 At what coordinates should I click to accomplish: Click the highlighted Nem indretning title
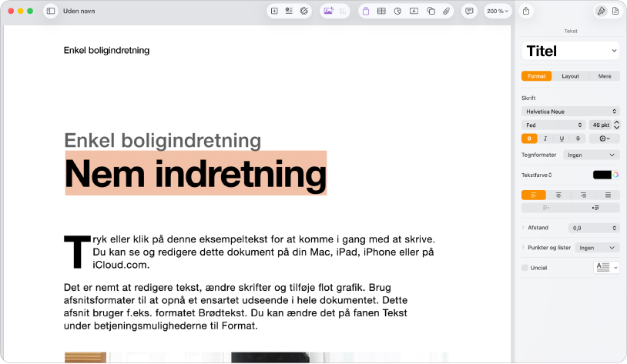coord(196,173)
